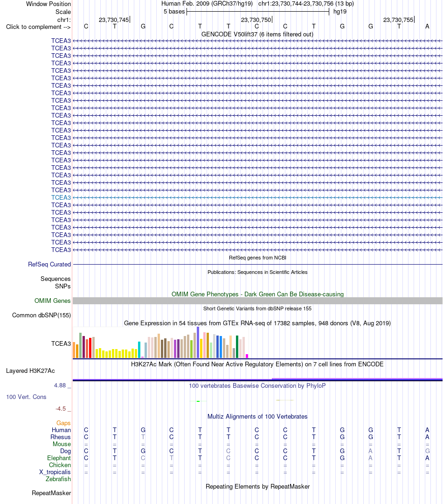Screen dimensions: 443x504
Task: Click the Chicken species label
Action: [60, 465]
